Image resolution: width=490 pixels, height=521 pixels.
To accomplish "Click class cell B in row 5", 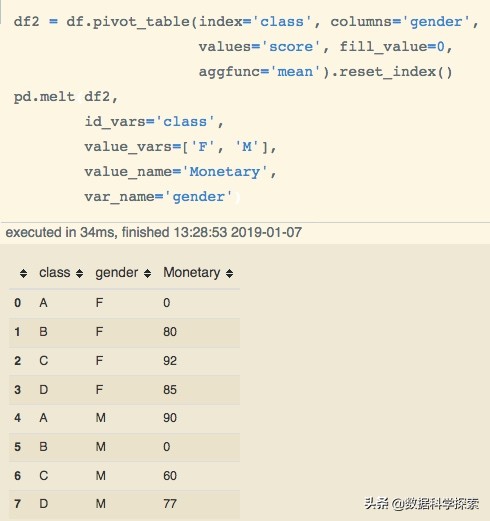I will pyautogui.click(x=43, y=447).
